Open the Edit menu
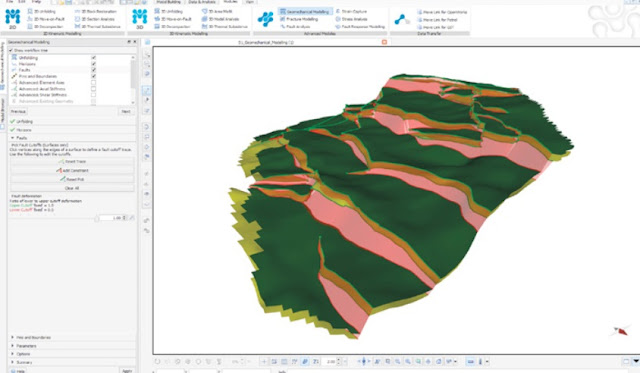This screenshot has width=640, height=373. point(22,2)
